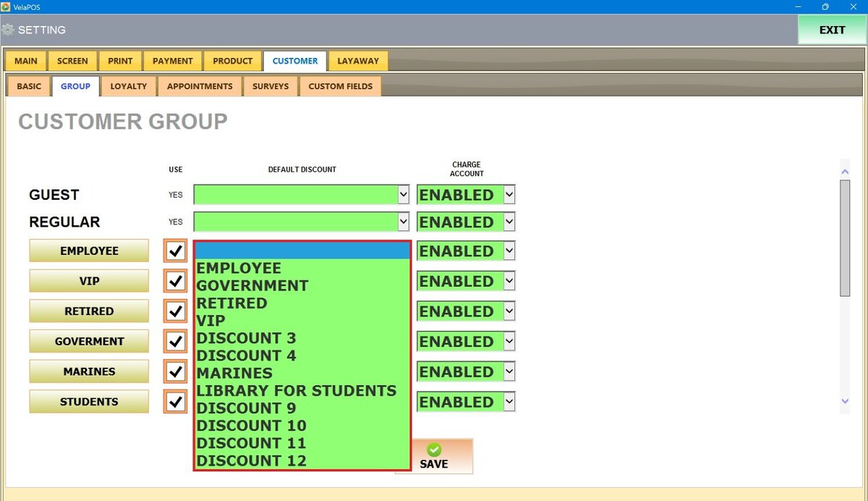868x501 pixels.
Task: Uncheck the STUDENTS use checkbox
Action: pyautogui.click(x=175, y=402)
